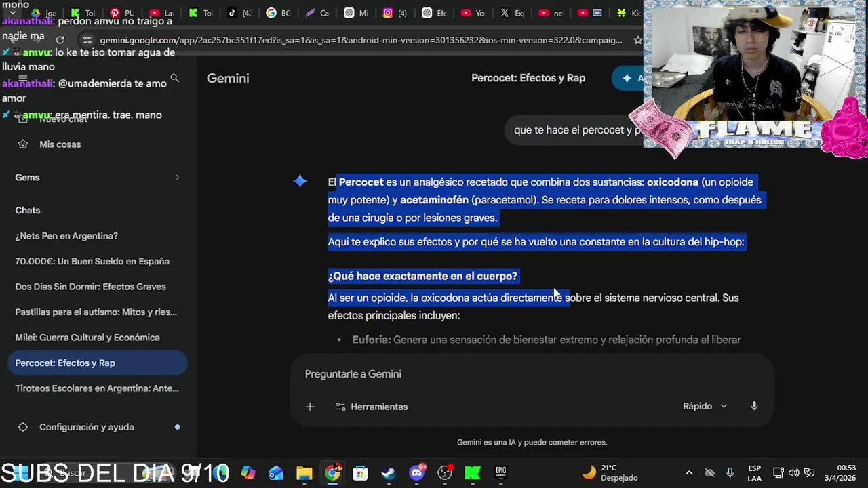Screen dimensions: 868x488
Task: Click the Gemini spark icon beside the response
Action: tap(300, 181)
